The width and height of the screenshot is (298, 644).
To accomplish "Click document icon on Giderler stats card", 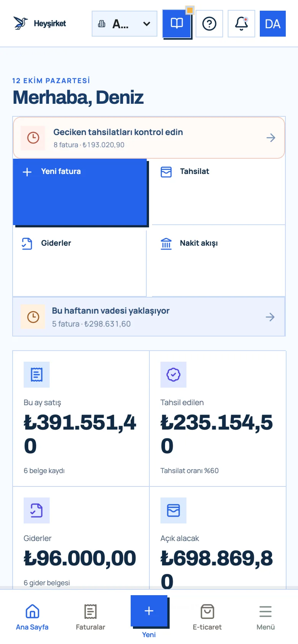I will pyautogui.click(x=37, y=510).
